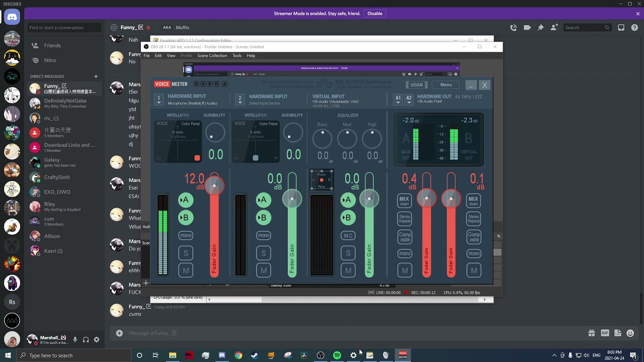This screenshot has height=362, width=644.
Task: Open DM with CraftySloth
Action: (x=63, y=177)
